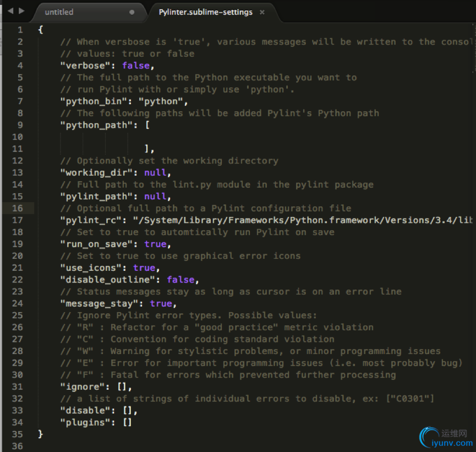This screenshot has height=452, width=476.
Task: Click the "verbose" key
Action: 85,66
